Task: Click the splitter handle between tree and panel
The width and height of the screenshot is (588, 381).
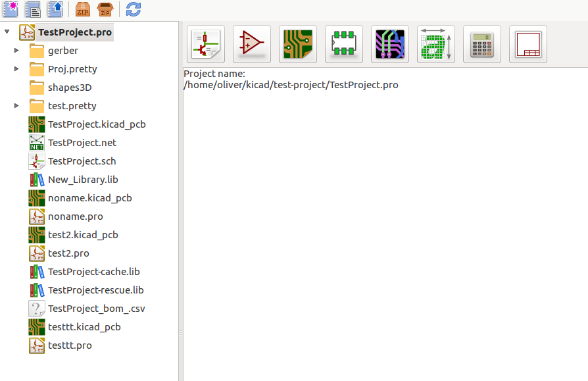Action: pos(181,332)
